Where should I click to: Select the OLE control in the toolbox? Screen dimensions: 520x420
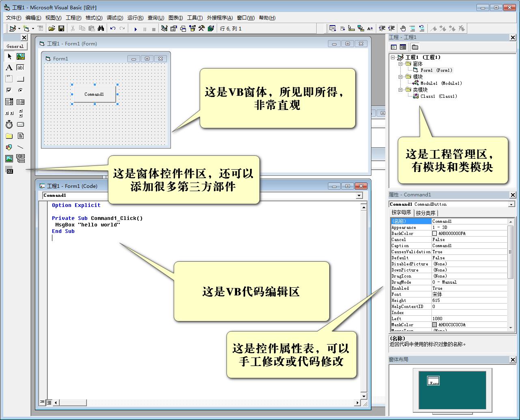pyautogui.click(x=9, y=170)
